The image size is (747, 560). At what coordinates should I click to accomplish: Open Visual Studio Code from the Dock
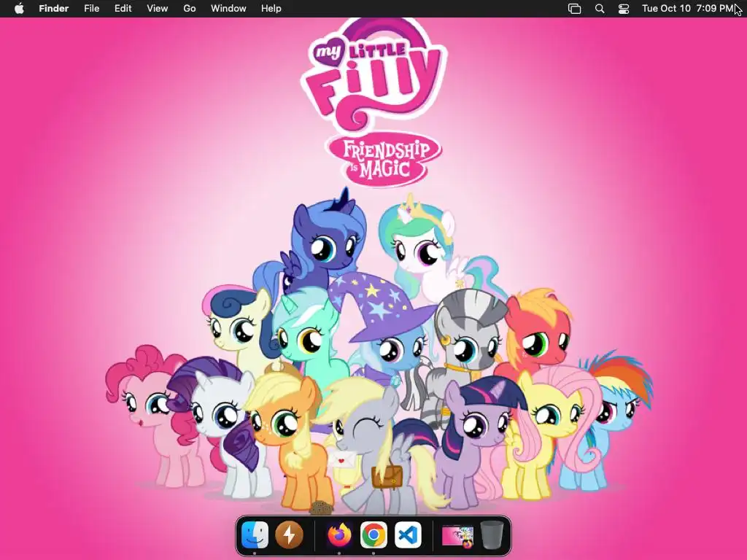pyautogui.click(x=408, y=534)
